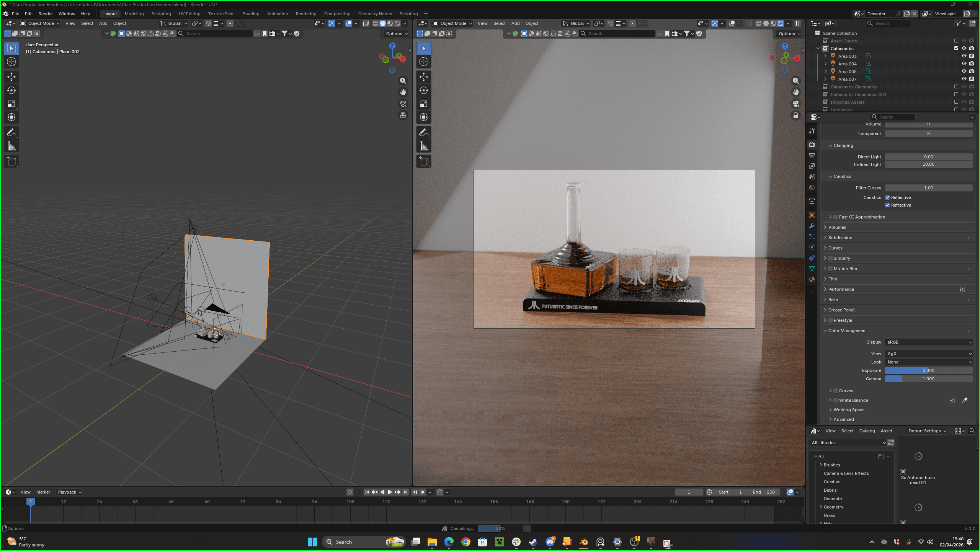Hide Area.003 light in viewport
The height and width of the screenshot is (551, 980).
964,56
